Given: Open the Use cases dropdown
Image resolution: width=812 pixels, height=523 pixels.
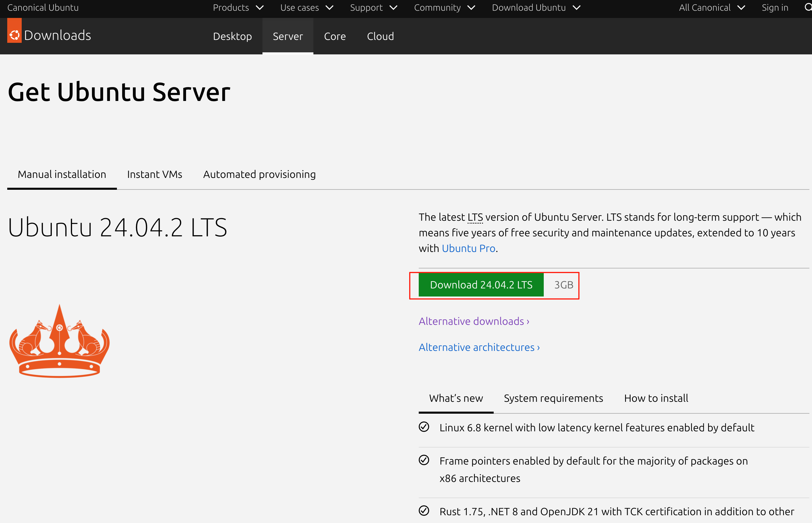Looking at the screenshot, I should point(306,8).
